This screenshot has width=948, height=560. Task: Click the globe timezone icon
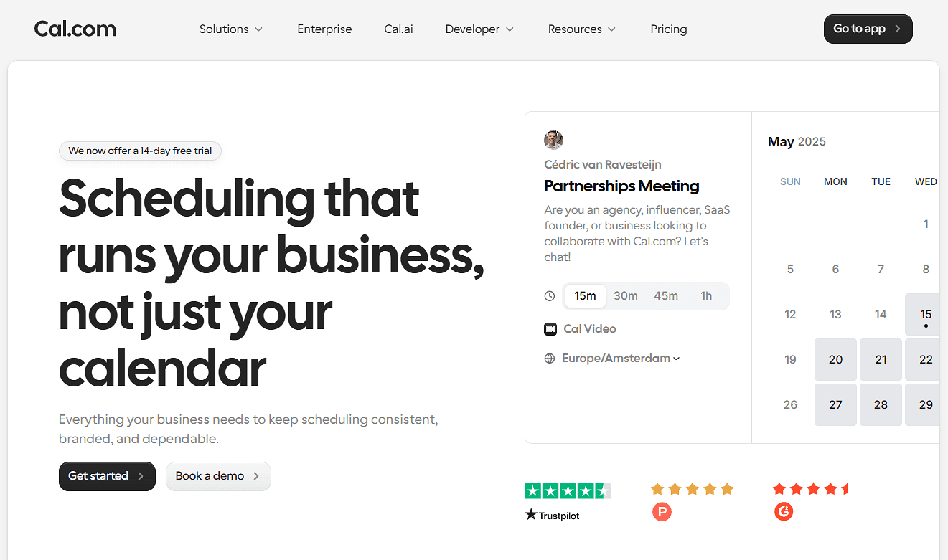point(550,359)
